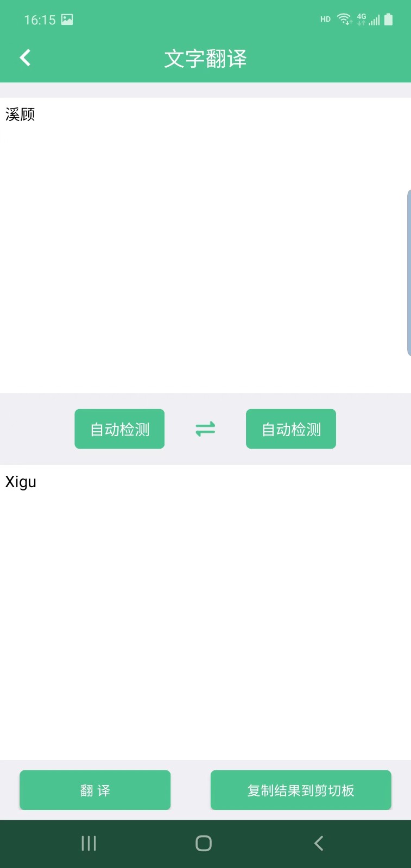Swap source and target languages
Screen dimensions: 411x868
click(205, 429)
